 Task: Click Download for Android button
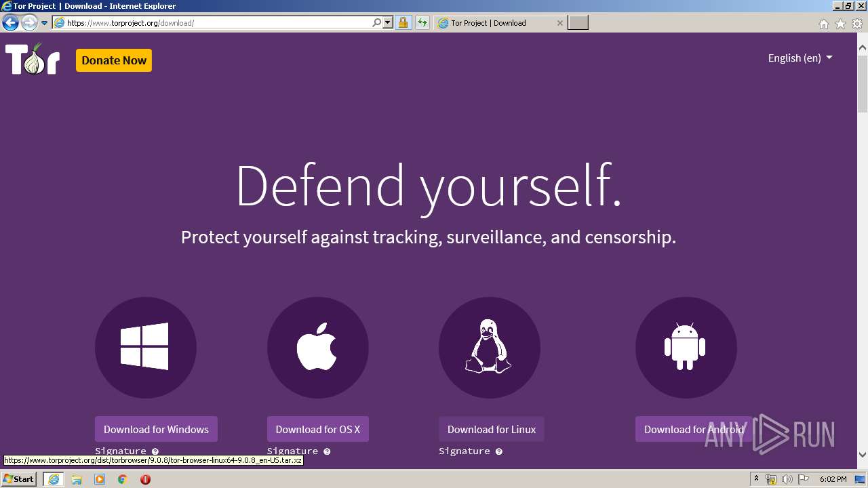[694, 429]
